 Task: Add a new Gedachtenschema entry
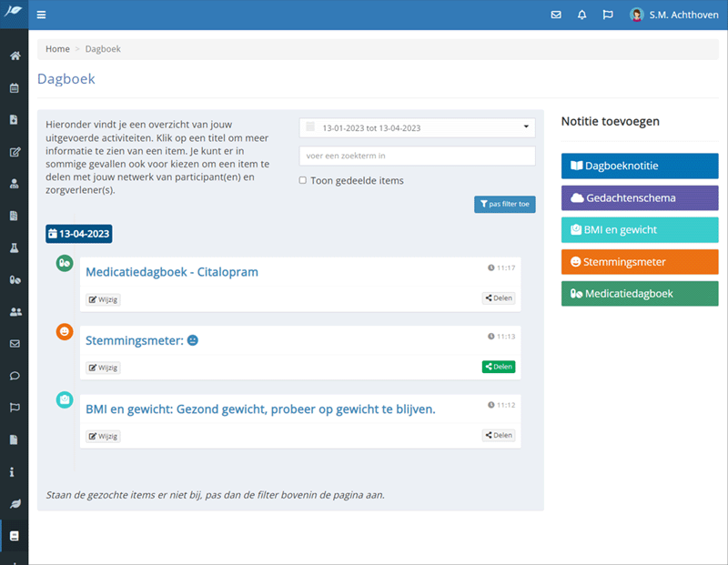click(x=639, y=198)
